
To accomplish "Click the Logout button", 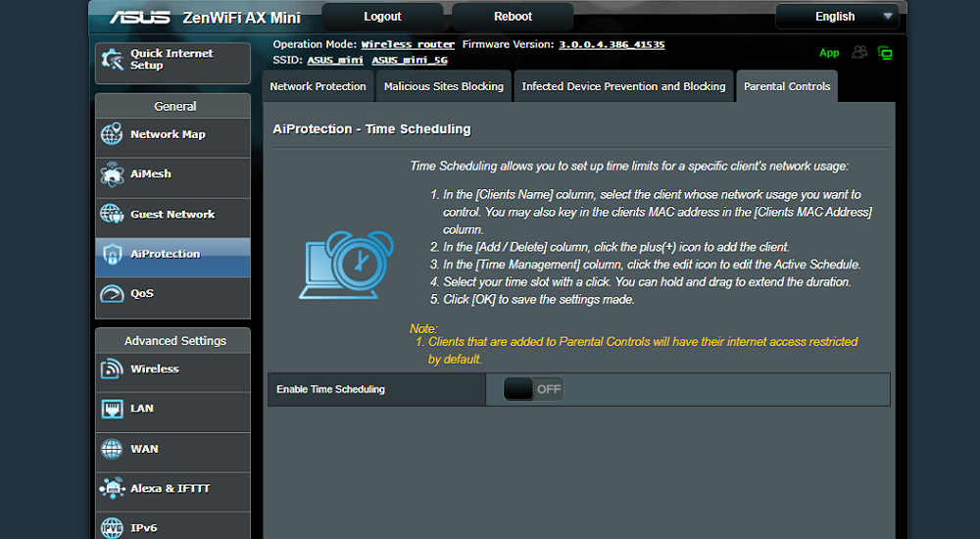I will [x=382, y=17].
